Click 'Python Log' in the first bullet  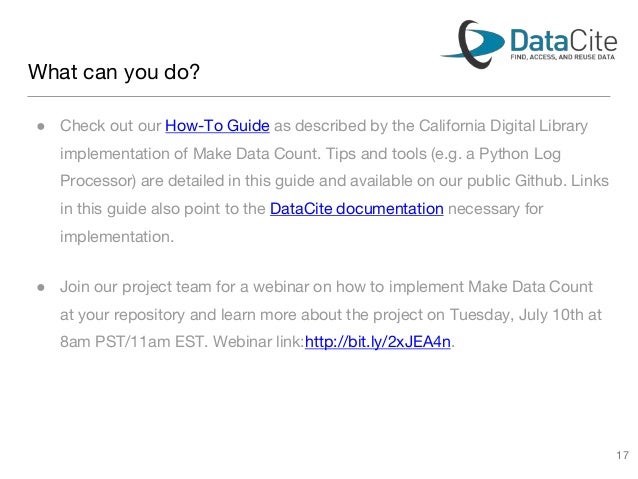[x=520, y=154]
